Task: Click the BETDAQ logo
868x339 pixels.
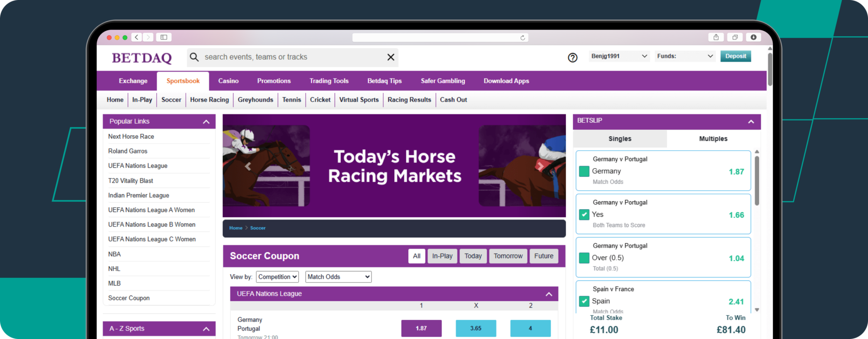Action: [142, 58]
